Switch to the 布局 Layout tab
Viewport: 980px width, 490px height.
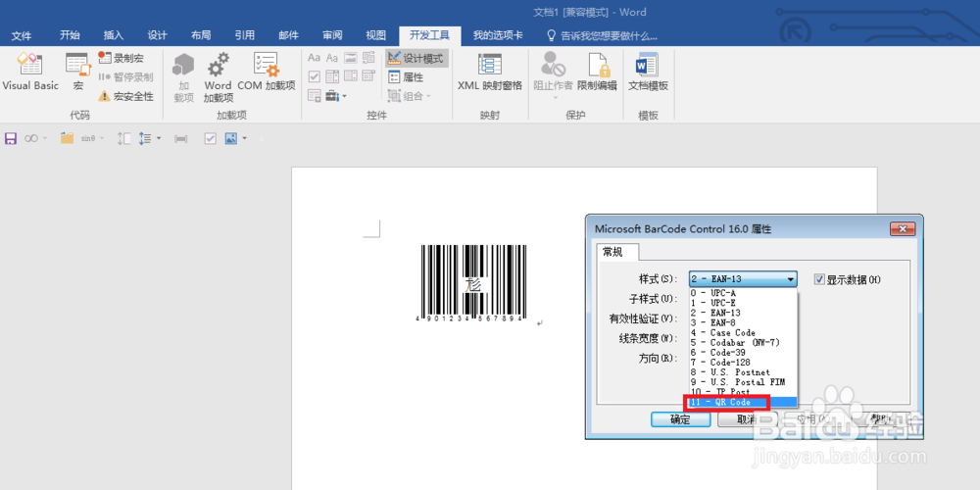pos(201,35)
